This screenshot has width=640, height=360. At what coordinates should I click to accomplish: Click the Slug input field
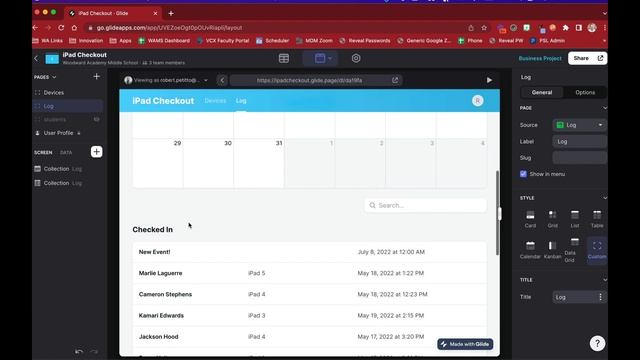[x=580, y=158]
